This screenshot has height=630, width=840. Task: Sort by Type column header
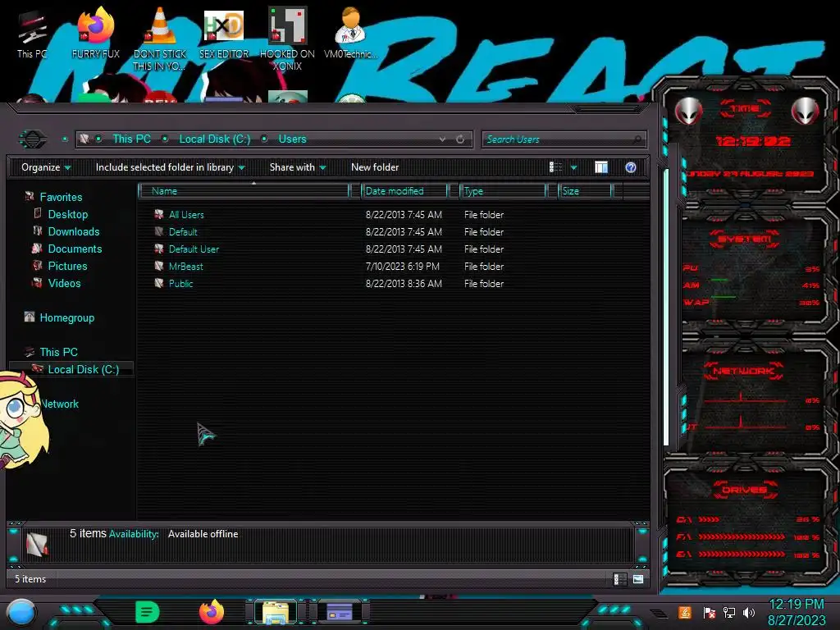(x=503, y=190)
